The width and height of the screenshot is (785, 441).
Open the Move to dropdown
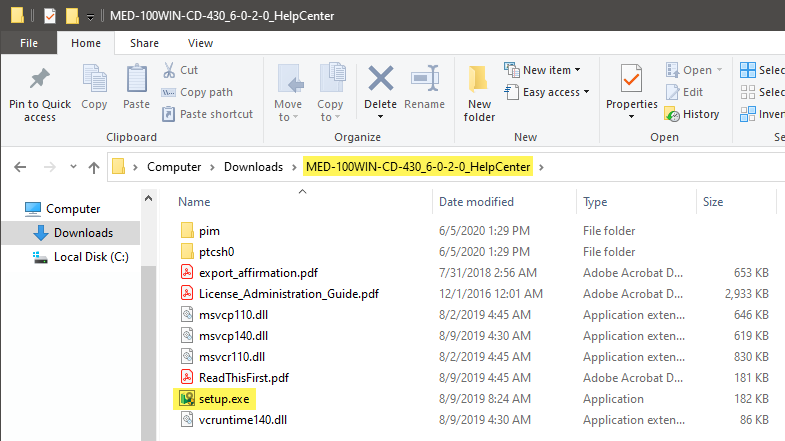tap(287, 117)
